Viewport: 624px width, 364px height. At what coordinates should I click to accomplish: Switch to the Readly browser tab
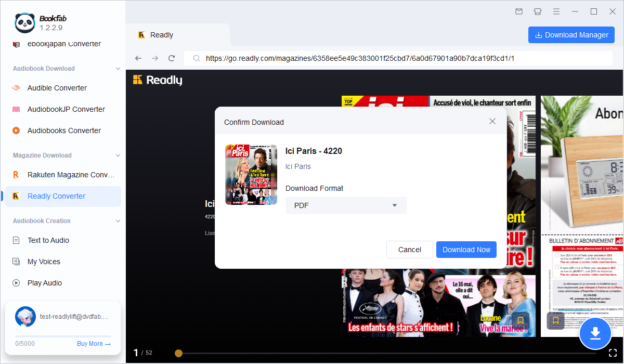click(x=178, y=35)
